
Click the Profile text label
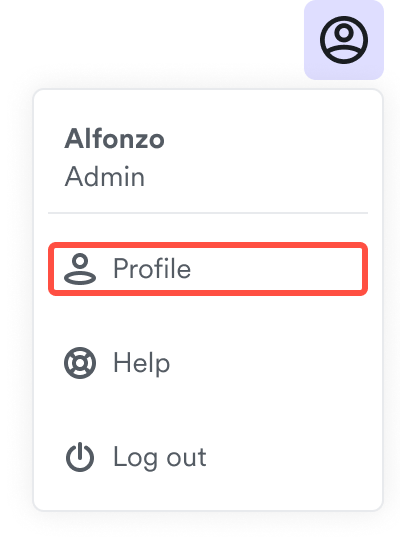(152, 269)
